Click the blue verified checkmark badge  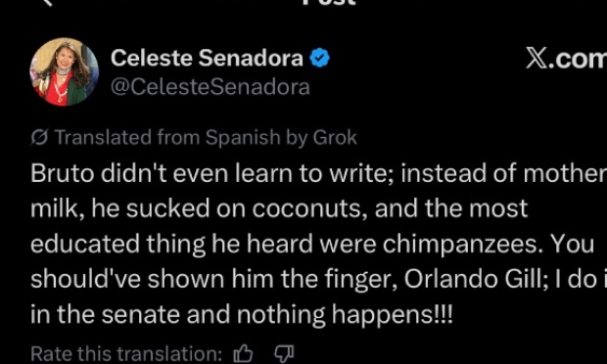(319, 58)
